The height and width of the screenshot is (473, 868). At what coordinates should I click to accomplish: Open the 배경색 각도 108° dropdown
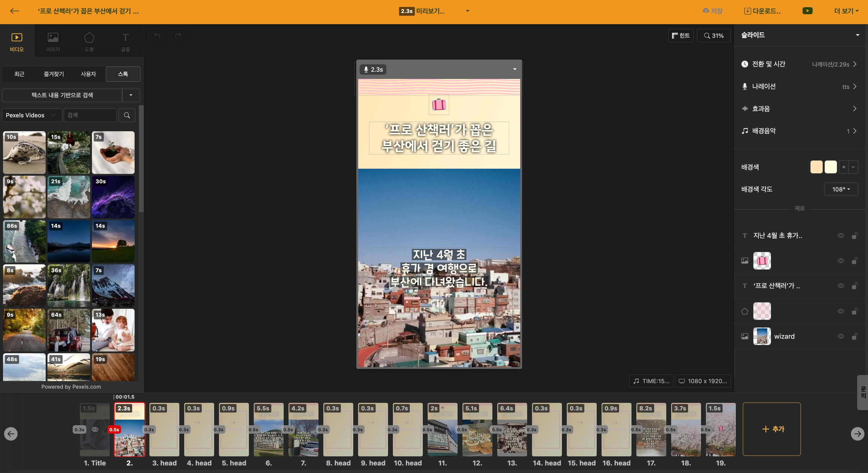[841, 189]
